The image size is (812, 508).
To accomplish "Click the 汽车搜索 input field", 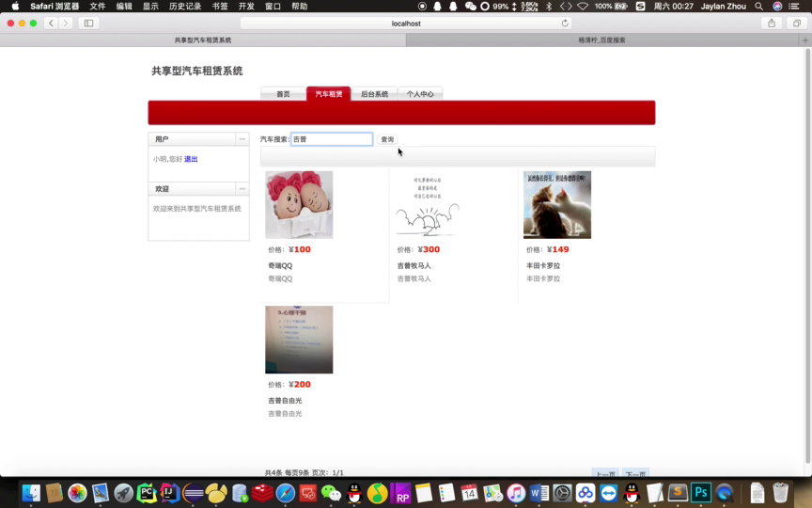I will pyautogui.click(x=332, y=139).
